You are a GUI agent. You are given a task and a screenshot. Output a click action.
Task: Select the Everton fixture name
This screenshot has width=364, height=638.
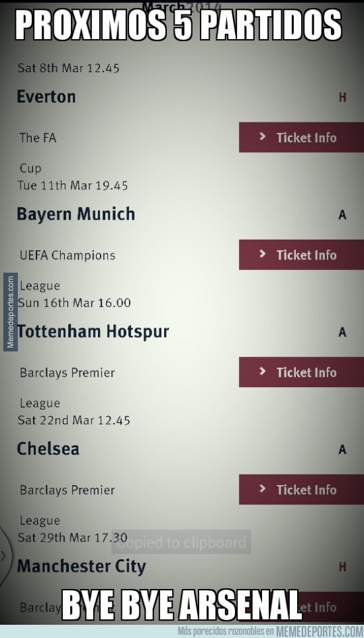[x=46, y=97]
